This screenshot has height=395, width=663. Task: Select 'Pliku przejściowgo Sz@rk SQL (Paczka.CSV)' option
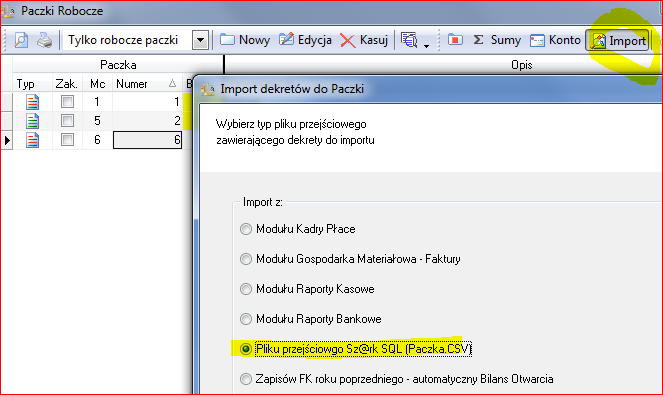tap(246, 349)
